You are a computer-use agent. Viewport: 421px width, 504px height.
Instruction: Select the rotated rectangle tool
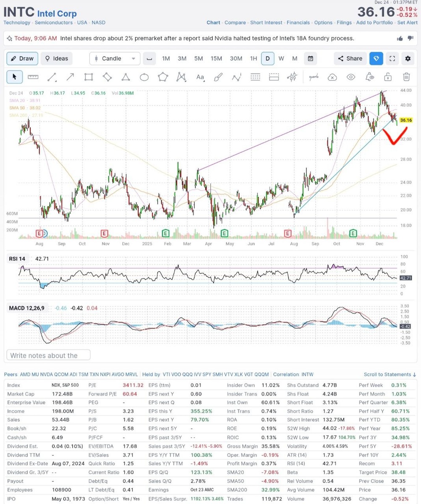107,77
